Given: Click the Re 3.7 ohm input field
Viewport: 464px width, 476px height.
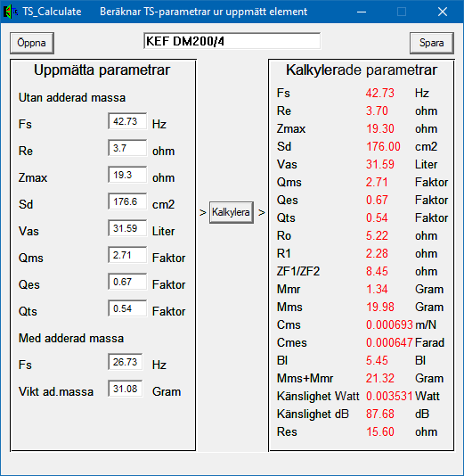Looking at the screenshot, I should pyautogui.click(x=127, y=148).
